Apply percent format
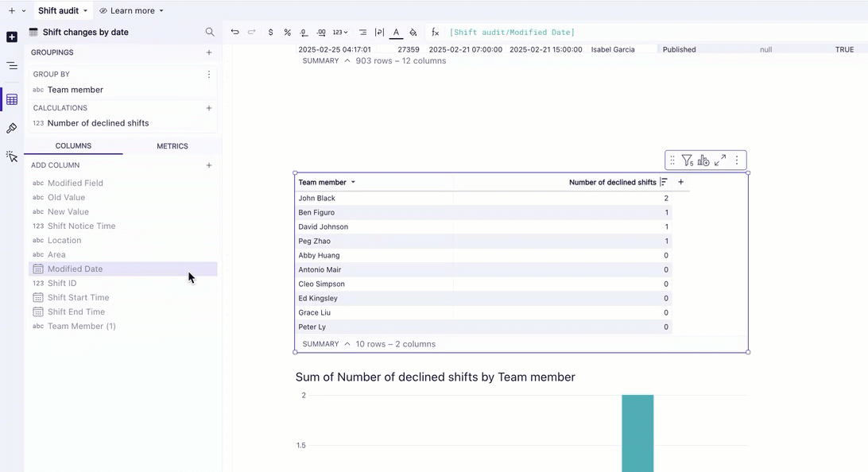Screen dimensions: 868x472 coord(287,32)
